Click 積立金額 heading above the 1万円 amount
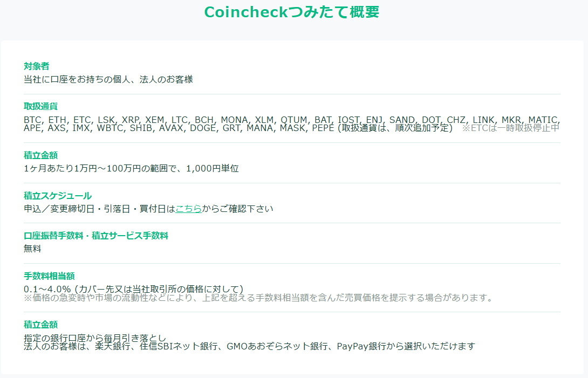The width and height of the screenshot is (588, 378). pos(40,155)
